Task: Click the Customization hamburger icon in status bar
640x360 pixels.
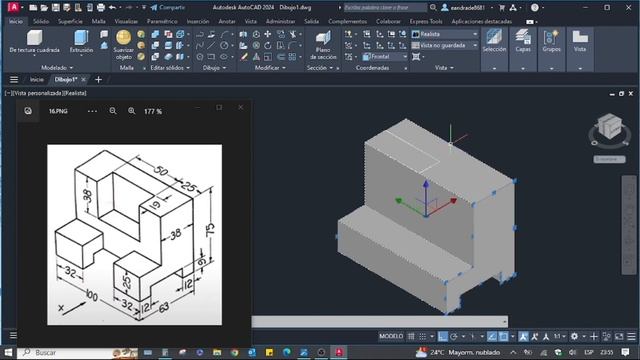Action: point(631,336)
